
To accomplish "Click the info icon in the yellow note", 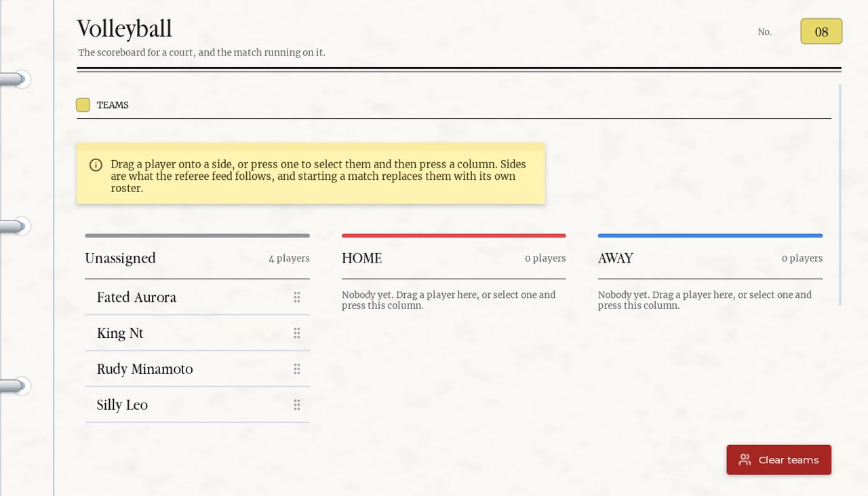I will click(x=96, y=165).
